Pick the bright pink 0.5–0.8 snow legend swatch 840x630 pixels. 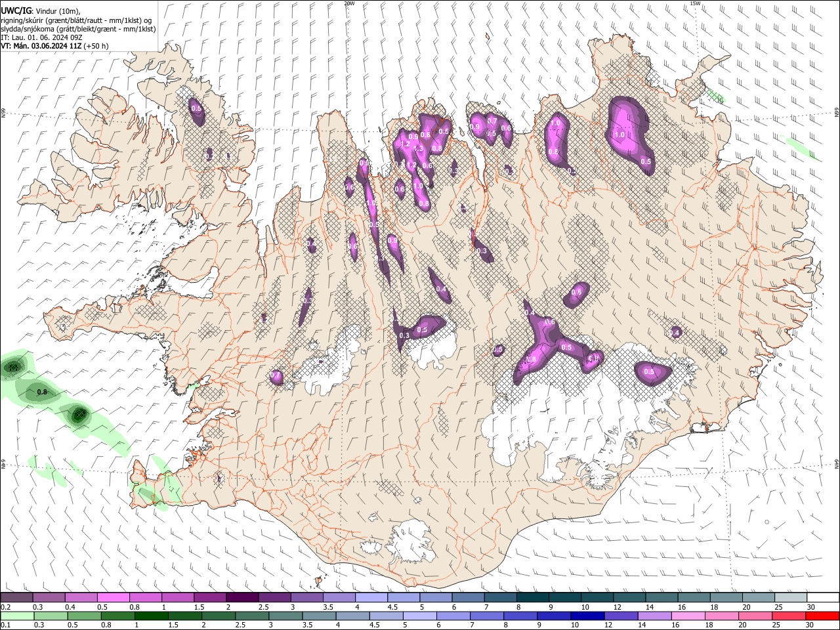coord(113,598)
